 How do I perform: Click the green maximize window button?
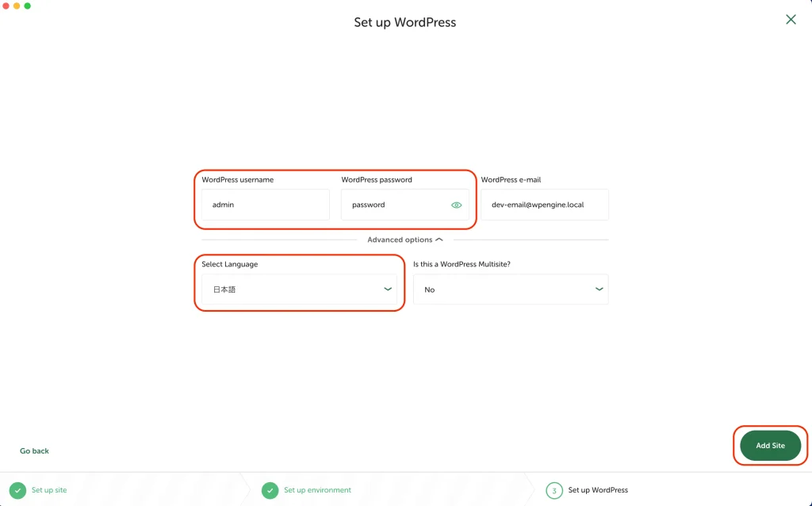[x=28, y=6]
